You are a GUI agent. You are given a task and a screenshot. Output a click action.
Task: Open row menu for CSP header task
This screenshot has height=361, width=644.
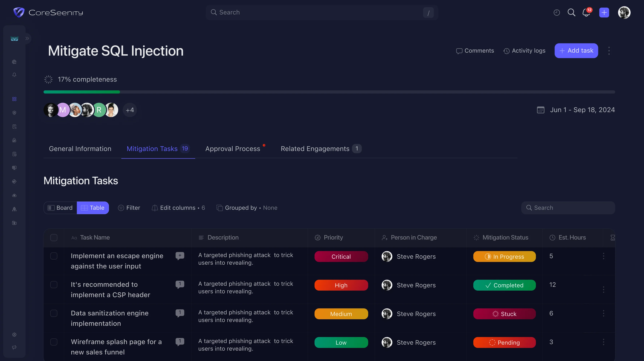[604, 289]
